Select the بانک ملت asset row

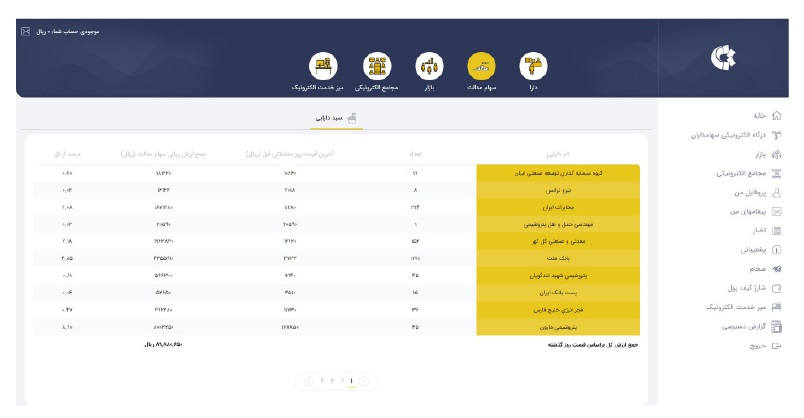pos(336,258)
